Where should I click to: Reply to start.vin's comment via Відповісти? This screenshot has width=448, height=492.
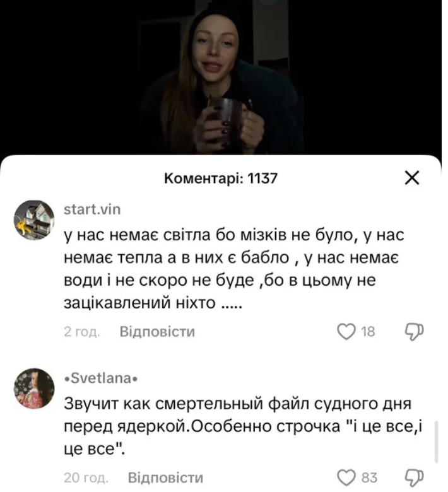[x=157, y=332]
